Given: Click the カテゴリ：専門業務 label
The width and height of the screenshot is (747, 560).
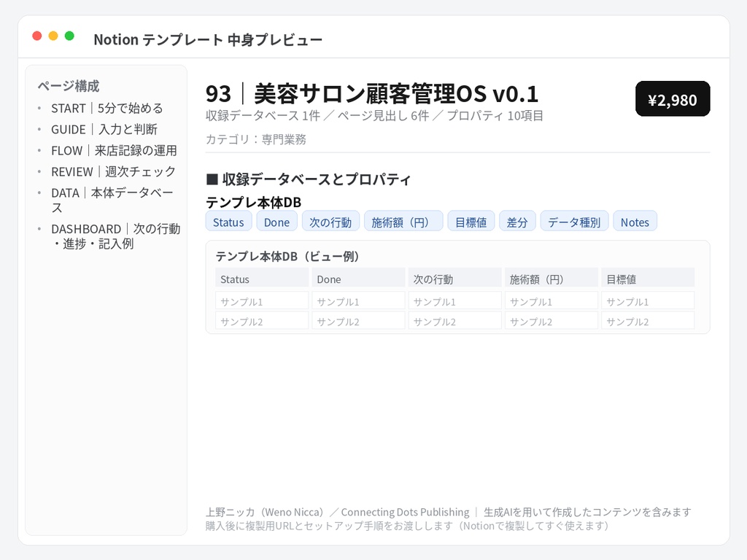Looking at the screenshot, I should pyautogui.click(x=256, y=139).
